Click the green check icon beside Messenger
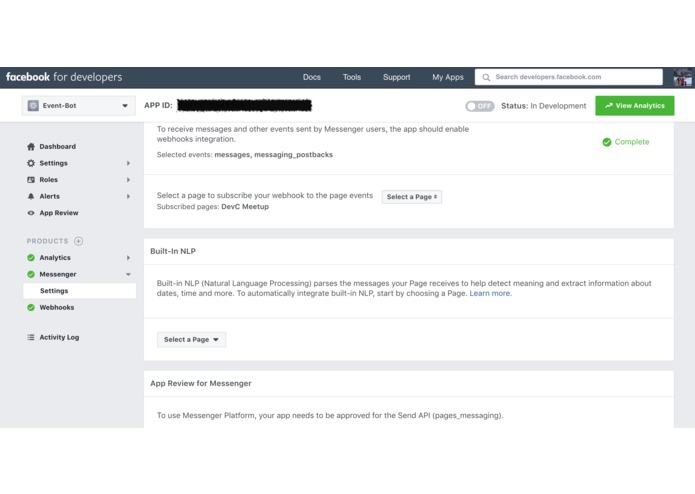The image size is (695, 494). [x=31, y=274]
